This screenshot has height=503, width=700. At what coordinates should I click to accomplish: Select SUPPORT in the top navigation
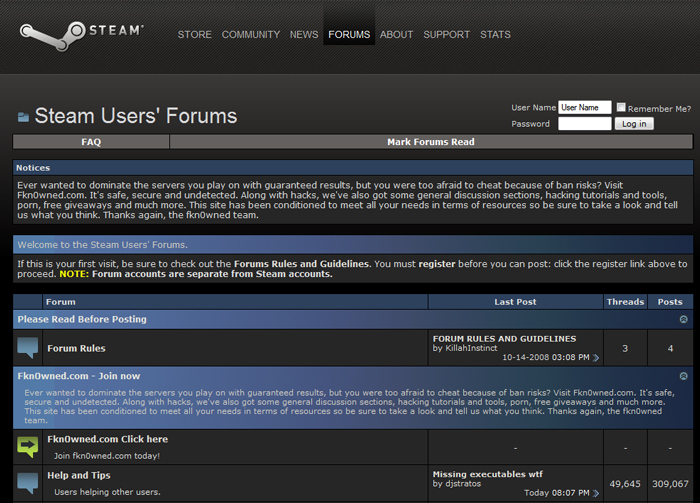coord(446,34)
